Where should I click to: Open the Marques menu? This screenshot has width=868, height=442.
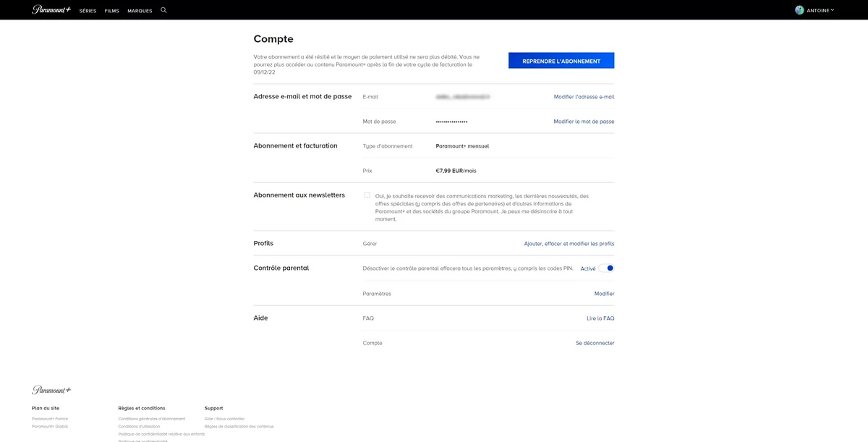pos(140,11)
